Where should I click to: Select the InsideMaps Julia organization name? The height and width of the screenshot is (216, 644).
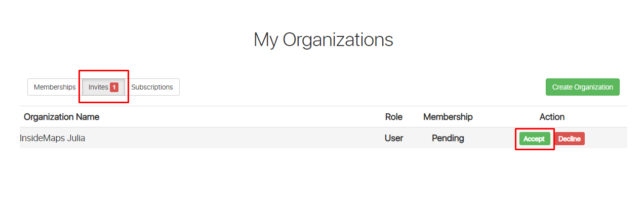coord(52,138)
